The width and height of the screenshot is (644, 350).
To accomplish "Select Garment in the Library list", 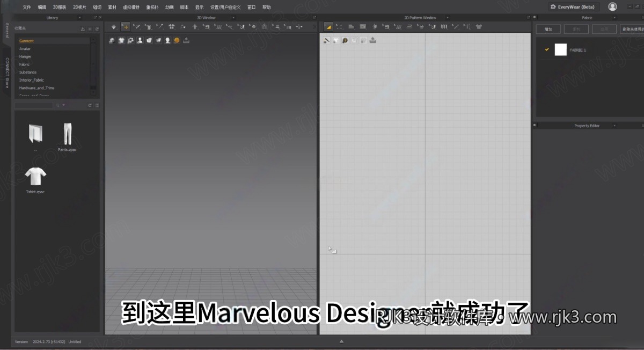I will 53,41.
